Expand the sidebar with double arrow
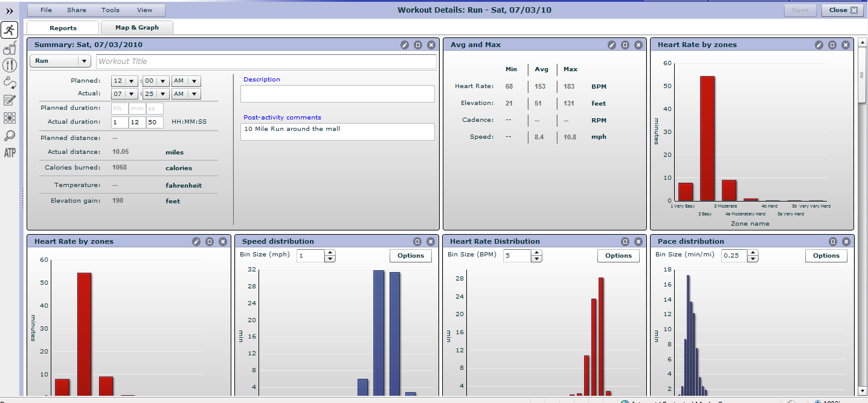This screenshot has height=403, width=868. coord(9,11)
